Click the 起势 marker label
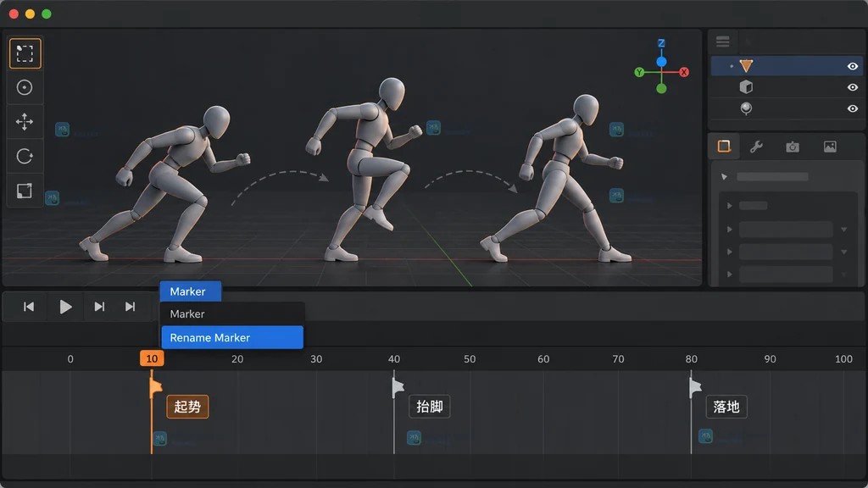 tap(187, 407)
